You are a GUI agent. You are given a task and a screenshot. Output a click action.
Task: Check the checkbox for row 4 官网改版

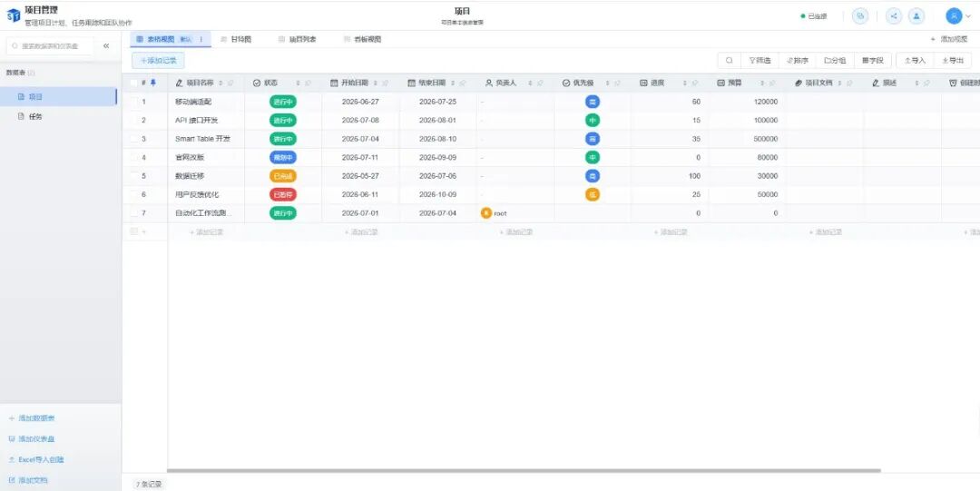[133, 157]
